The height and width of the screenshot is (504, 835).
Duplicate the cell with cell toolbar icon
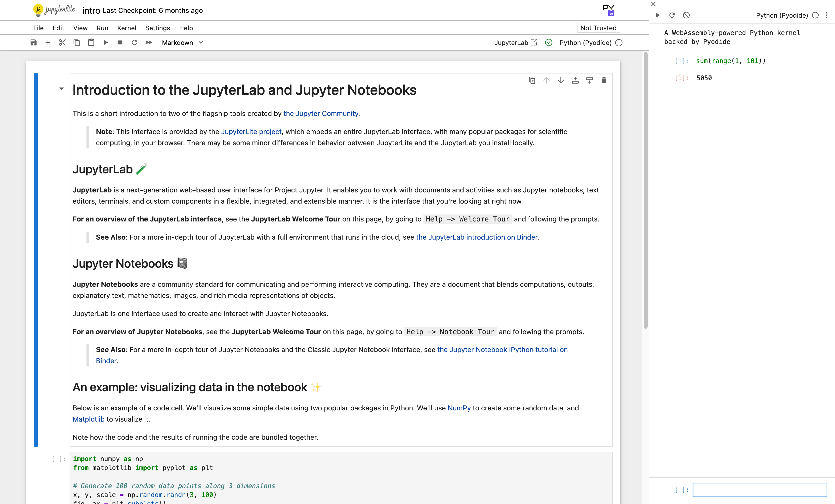click(532, 80)
